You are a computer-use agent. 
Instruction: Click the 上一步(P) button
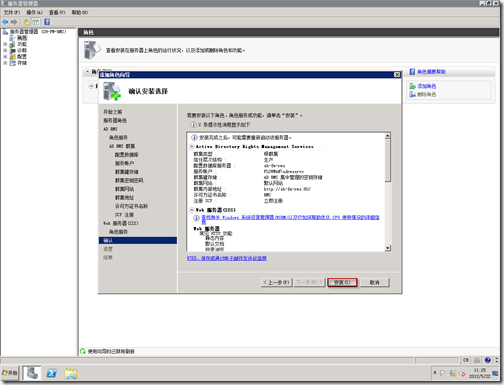(x=276, y=283)
